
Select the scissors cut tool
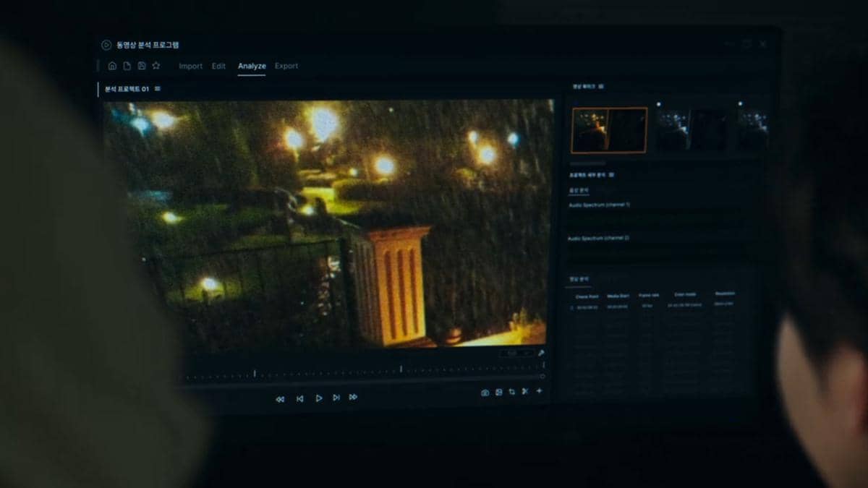(x=525, y=392)
